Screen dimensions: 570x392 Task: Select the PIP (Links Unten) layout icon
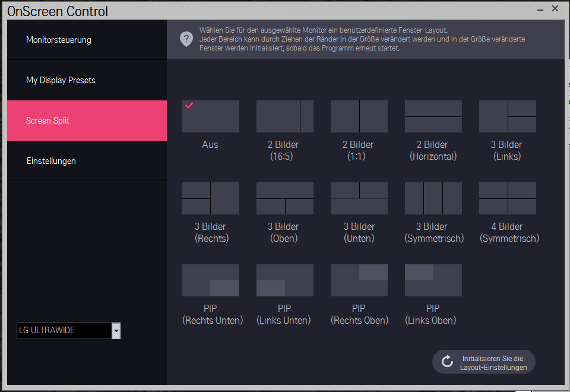pos(284,280)
